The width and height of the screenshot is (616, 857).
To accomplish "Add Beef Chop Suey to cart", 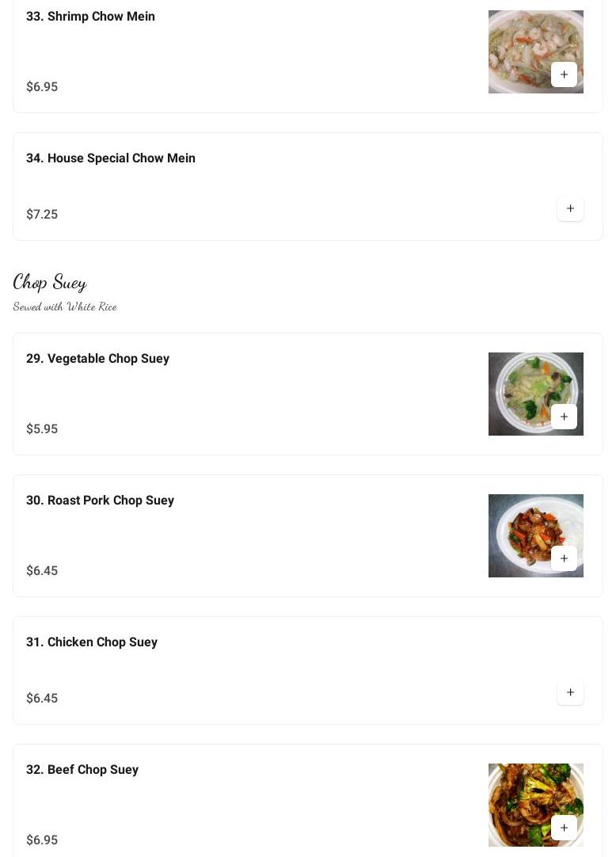I will pyautogui.click(x=564, y=828).
